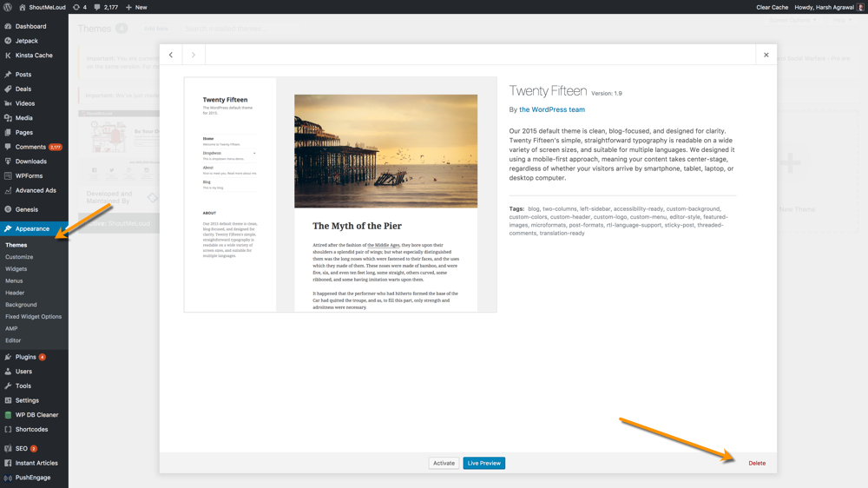The height and width of the screenshot is (488, 868).
Task: Open the New content menu in admin bar
Action: click(x=136, y=7)
